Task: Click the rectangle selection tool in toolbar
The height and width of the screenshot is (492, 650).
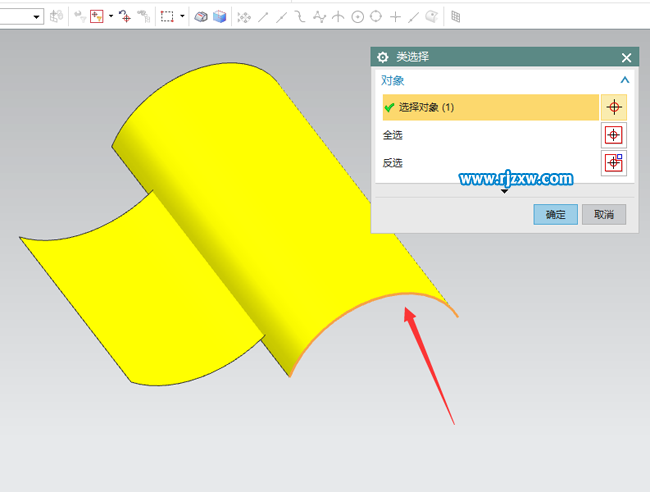Action: click(167, 16)
